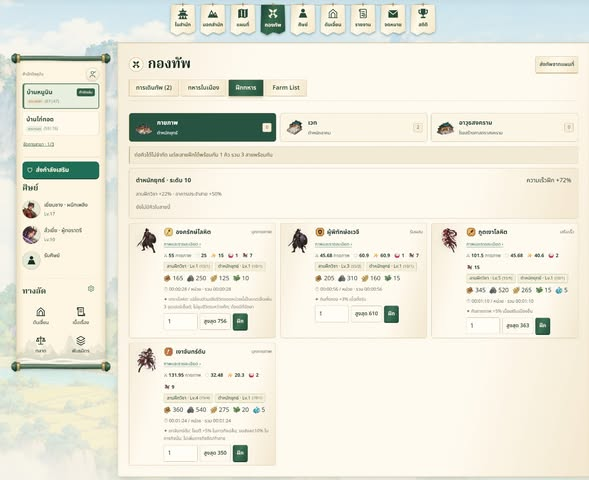589x480 pixels.
Task: Open the scroll reports nav banner
Action: point(363,19)
